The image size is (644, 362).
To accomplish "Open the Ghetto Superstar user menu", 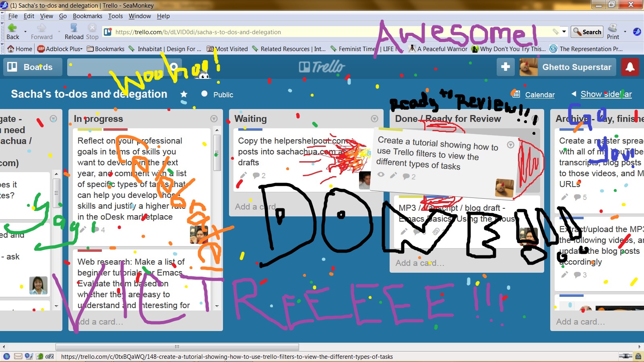I will [568, 67].
